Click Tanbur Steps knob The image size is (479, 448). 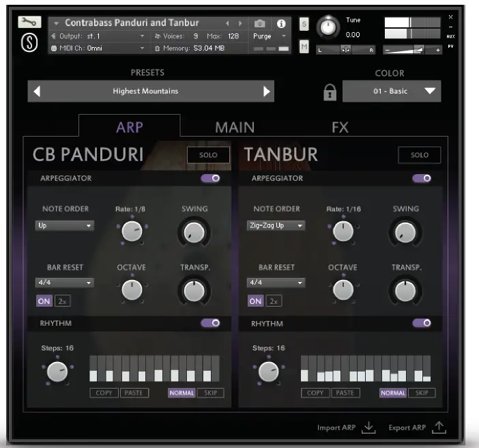(x=269, y=372)
